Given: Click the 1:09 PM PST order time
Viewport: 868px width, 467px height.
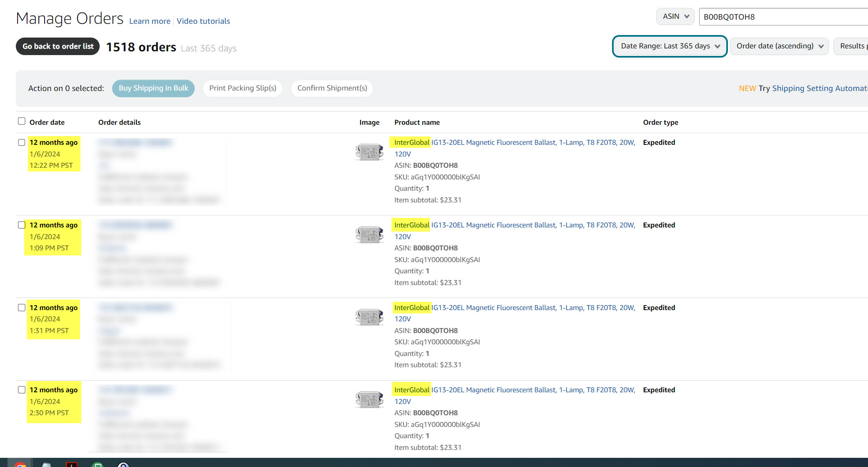Looking at the screenshot, I should coord(49,248).
